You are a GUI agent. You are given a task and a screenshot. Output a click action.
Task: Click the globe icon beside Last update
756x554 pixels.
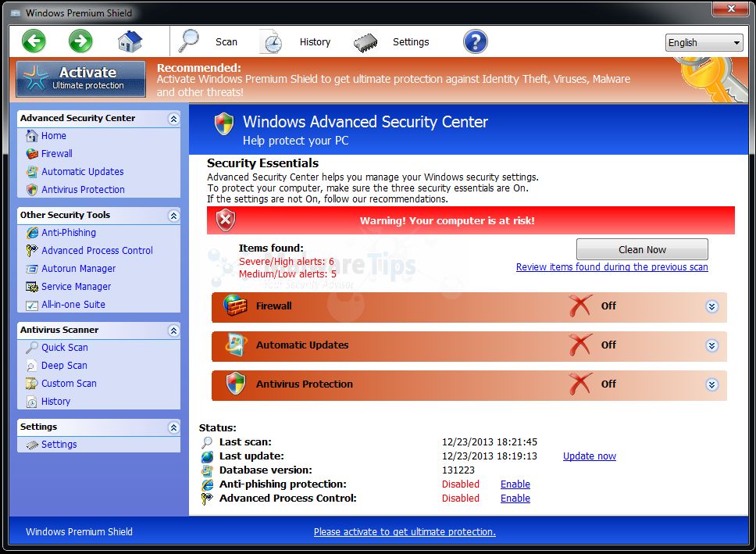(x=207, y=456)
